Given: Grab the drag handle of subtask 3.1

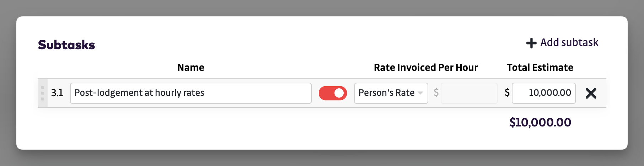Looking at the screenshot, I should pos(42,93).
